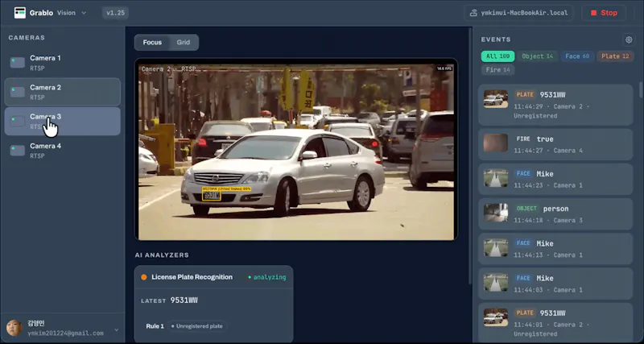Viewport: 644px width, 344px height.
Task: Select Camera 4 in camera list
Action: [63, 151]
